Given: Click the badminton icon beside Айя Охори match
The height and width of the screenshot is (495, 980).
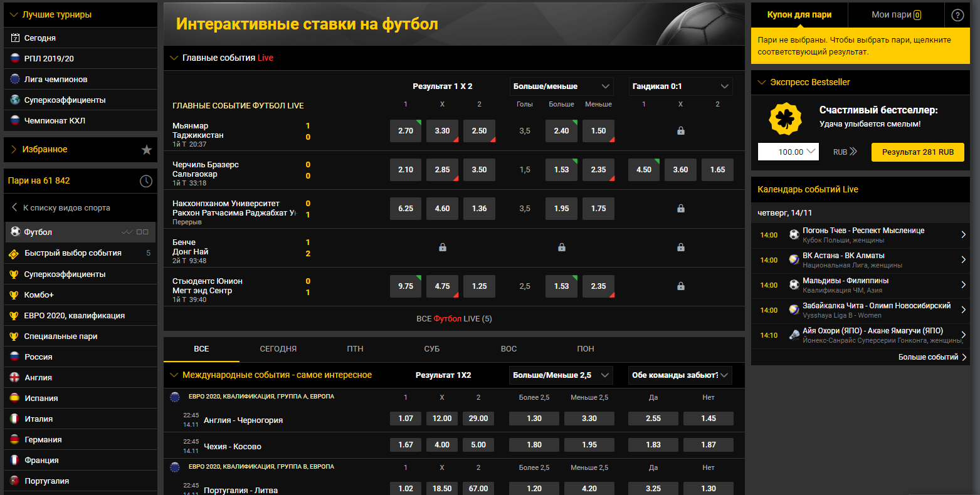Looking at the screenshot, I should [x=794, y=335].
